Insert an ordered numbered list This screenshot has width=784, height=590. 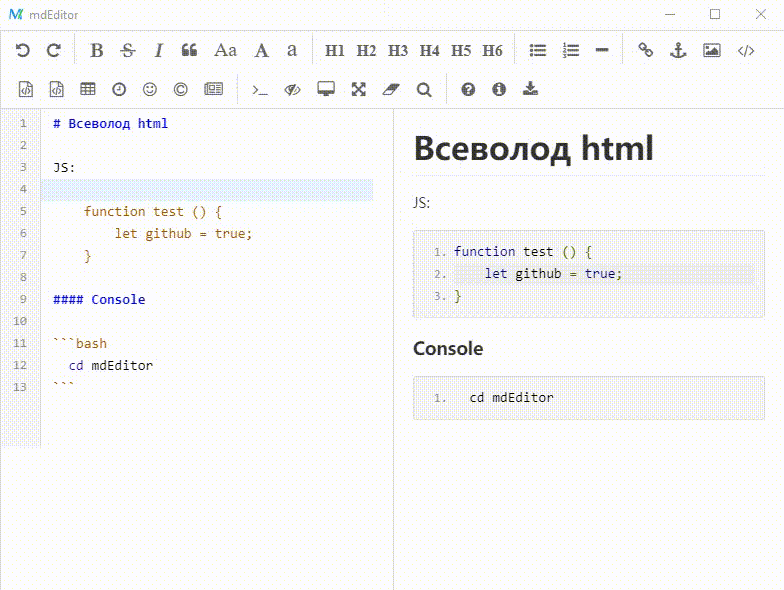pos(570,50)
